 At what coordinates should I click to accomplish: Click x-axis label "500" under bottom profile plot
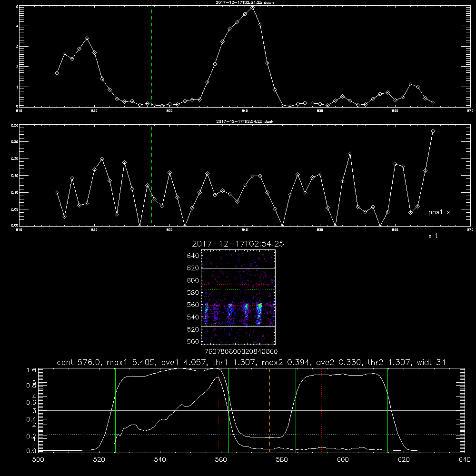click(38, 460)
